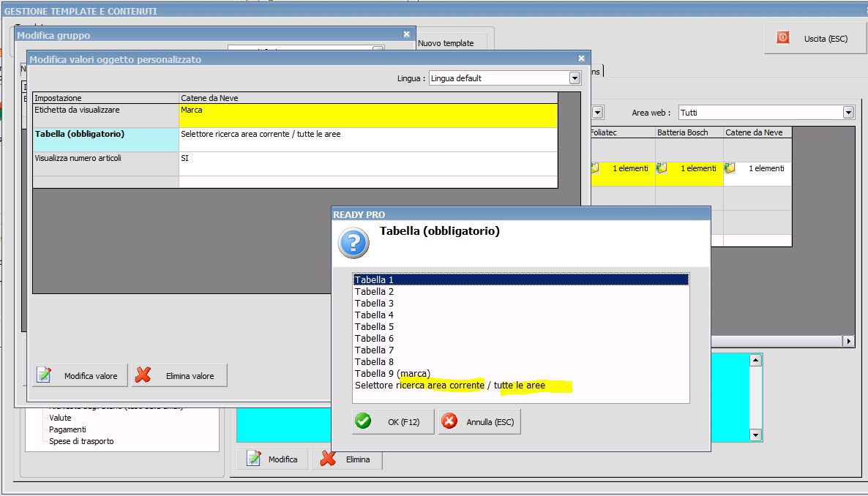868x496 pixels.
Task: Select Tabella 9 (marca) in the list
Action: 521,374
